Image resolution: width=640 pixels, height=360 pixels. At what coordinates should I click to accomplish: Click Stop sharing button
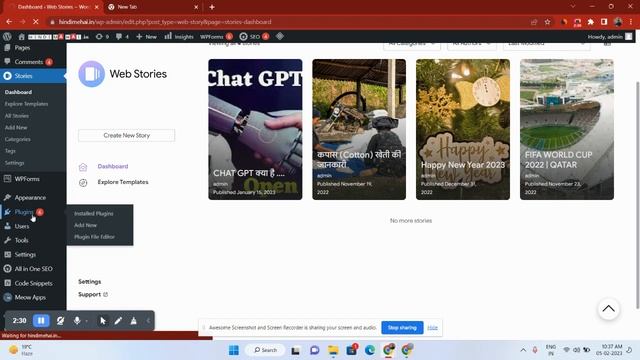[x=402, y=327]
